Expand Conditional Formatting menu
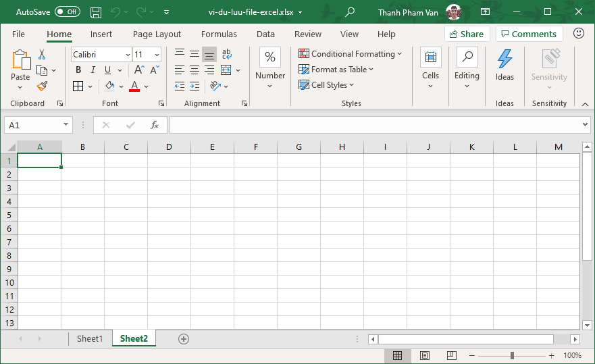The image size is (595, 364). 350,54
